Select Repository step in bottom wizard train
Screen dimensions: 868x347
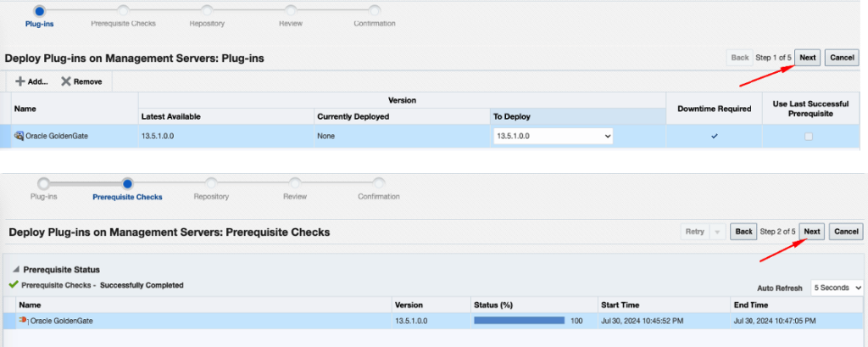[x=211, y=183]
